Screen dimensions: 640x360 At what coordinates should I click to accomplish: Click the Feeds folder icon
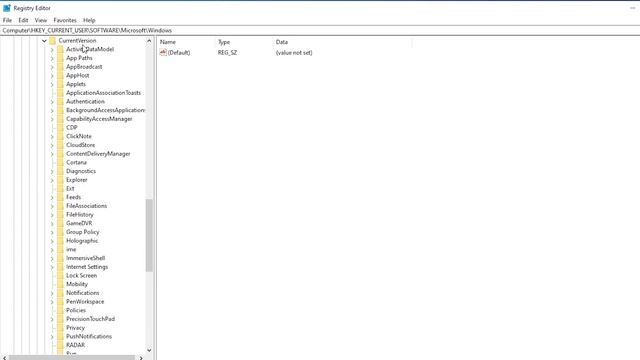point(60,197)
